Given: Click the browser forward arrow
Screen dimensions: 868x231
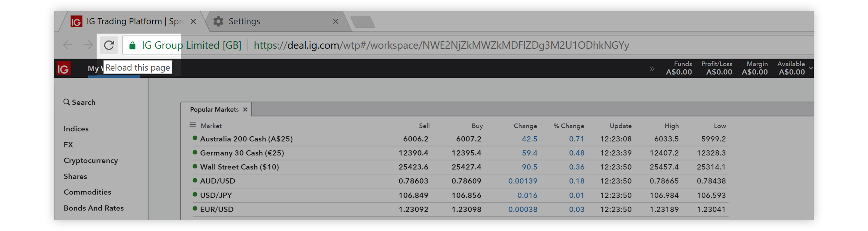Looking at the screenshot, I should (88, 45).
